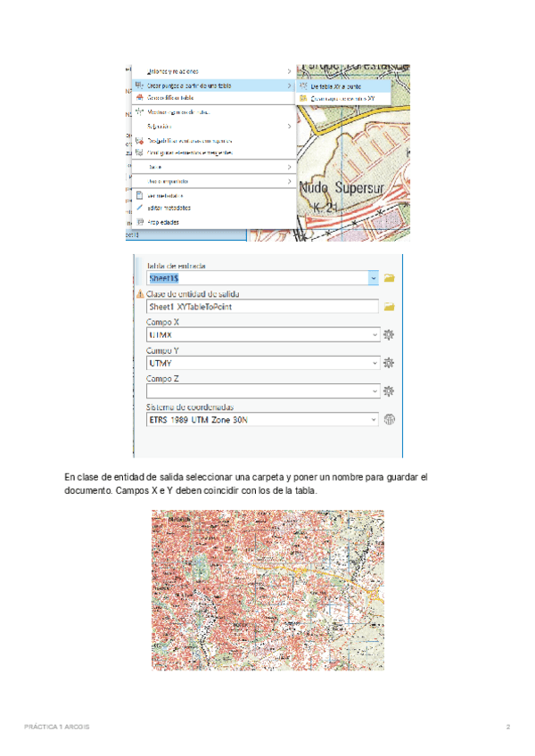Click the Nudo Supersur label on the map

(x=342, y=187)
